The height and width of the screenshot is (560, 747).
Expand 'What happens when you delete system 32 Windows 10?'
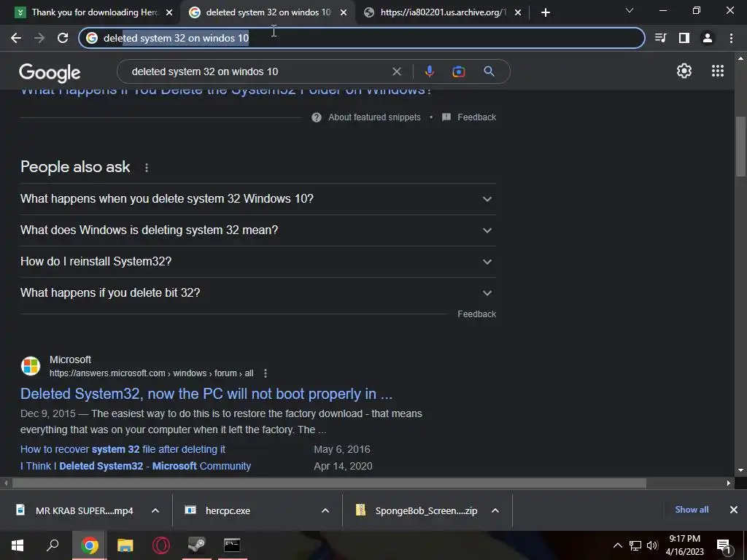(258, 199)
